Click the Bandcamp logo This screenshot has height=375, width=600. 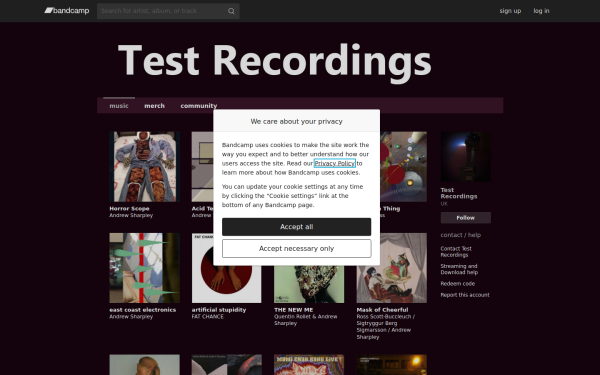click(x=67, y=11)
